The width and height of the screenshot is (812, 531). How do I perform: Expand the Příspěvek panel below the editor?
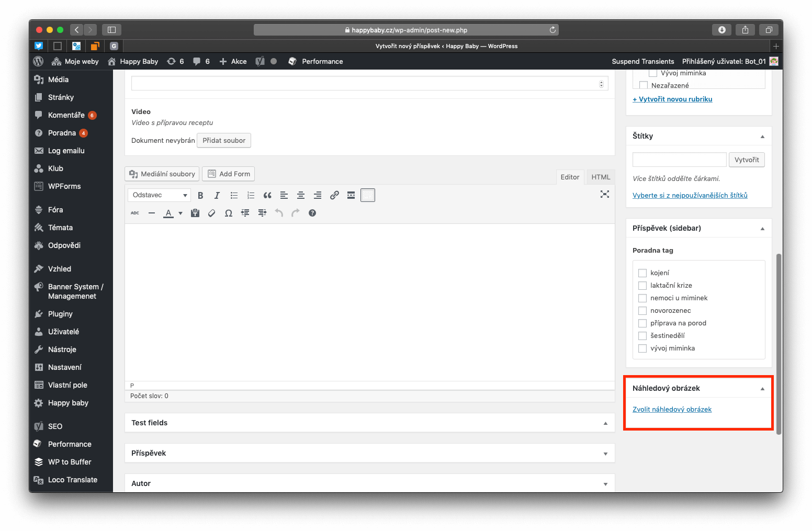pyautogui.click(x=605, y=454)
